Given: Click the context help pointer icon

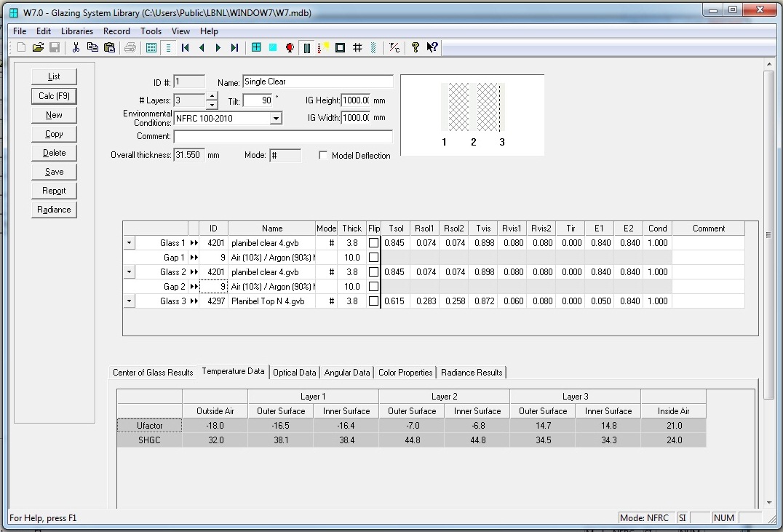Looking at the screenshot, I should [432, 47].
